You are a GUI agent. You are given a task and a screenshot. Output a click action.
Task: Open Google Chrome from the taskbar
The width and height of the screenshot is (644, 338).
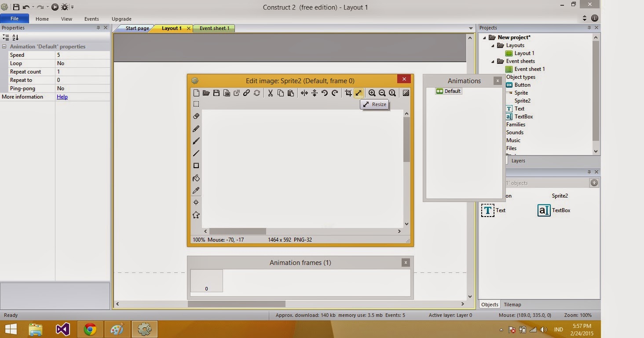pos(90,329)
